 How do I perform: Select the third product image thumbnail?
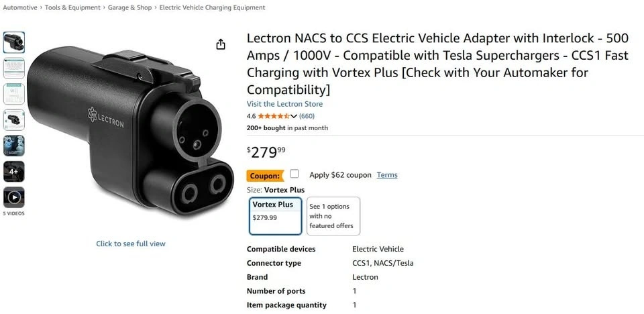[x=14, y=94]
